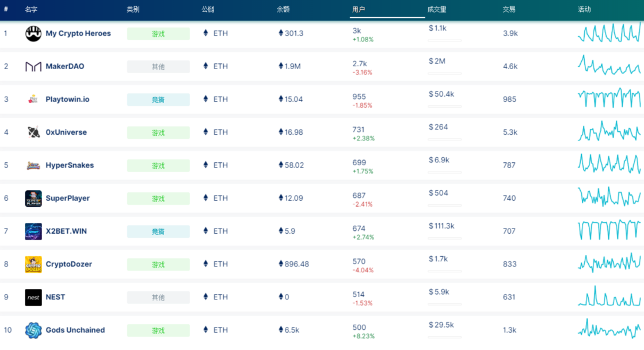View the activity sparkline for X2BET.WIN

click(x=609, y=230)
